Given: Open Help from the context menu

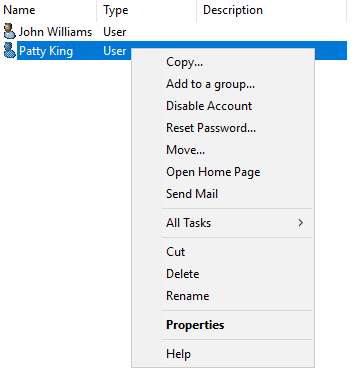Looking at the screenshot, I should coord(223,354).
